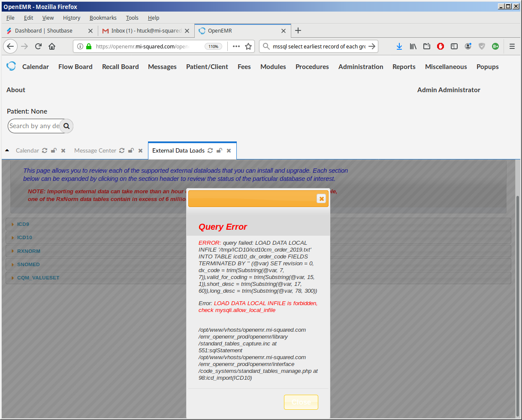Image resolution: width=522 pixels, height=420 pixels.
Task: Expand the RXNORM section
Action: tap(28, 251)
